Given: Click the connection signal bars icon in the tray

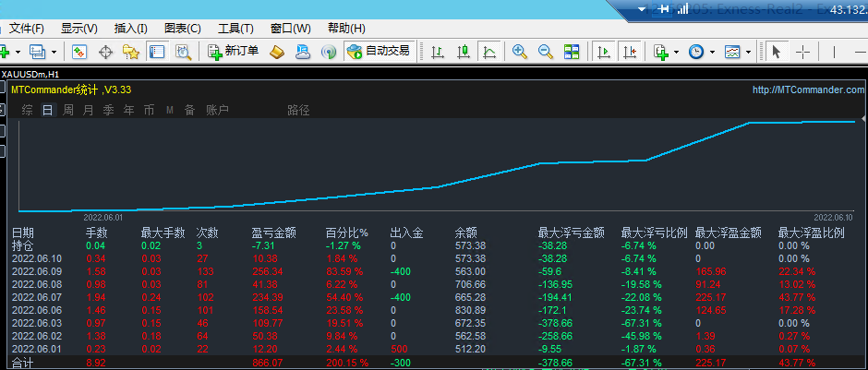Looking at the screenshot, I should pyautogui.click(x=682, y=8).
